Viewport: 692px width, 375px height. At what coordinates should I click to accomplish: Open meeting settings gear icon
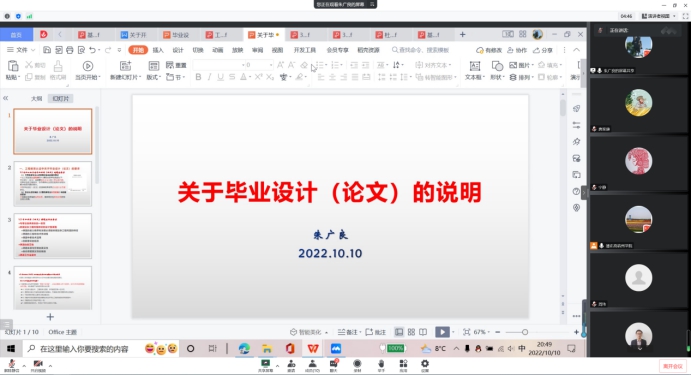[425, 365]
